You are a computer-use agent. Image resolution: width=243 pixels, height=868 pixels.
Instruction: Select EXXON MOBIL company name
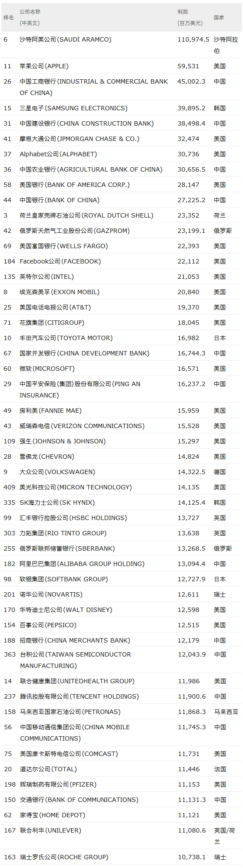tap(60, 292)
